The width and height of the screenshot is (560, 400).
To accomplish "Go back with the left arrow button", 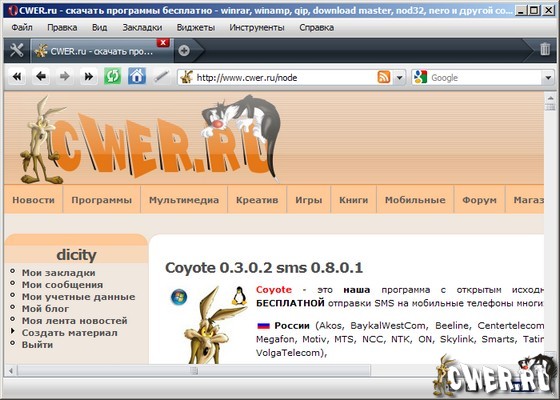I will pos(41,76).
